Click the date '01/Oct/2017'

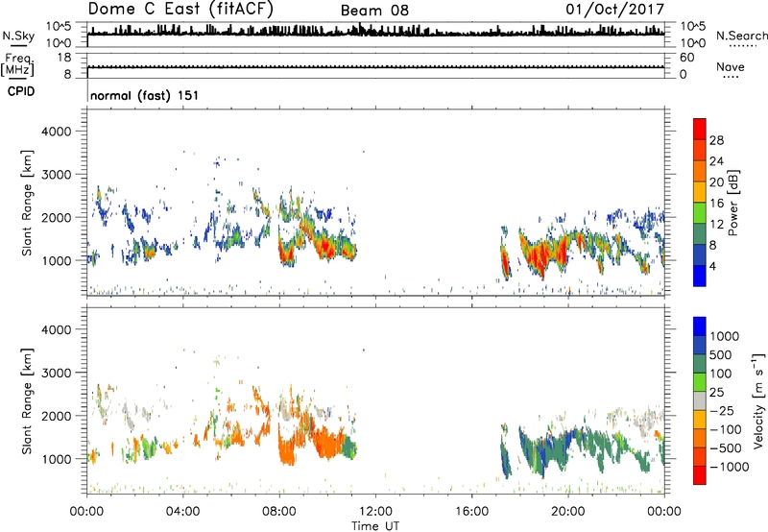(x=615, y=10)
